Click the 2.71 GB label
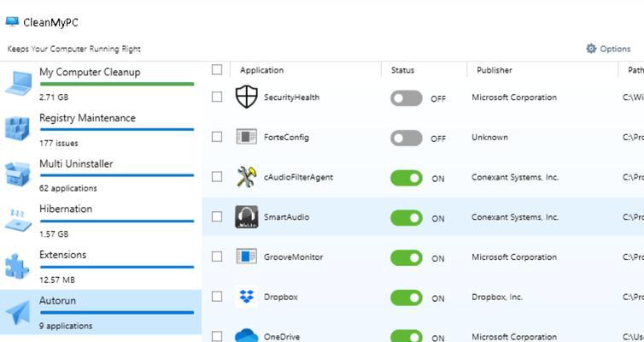Screen dimensions: 644x342 coord(54,97)
